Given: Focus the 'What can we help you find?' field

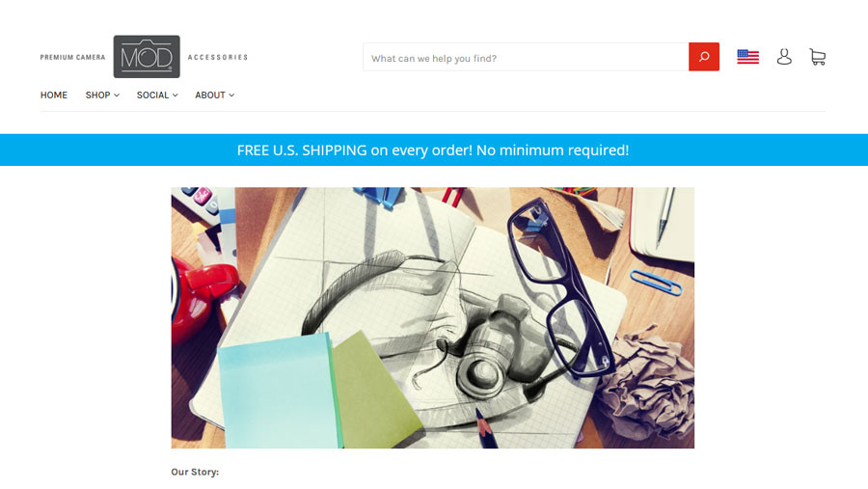Looking at the screenshot, I should [x=526, y=57].
